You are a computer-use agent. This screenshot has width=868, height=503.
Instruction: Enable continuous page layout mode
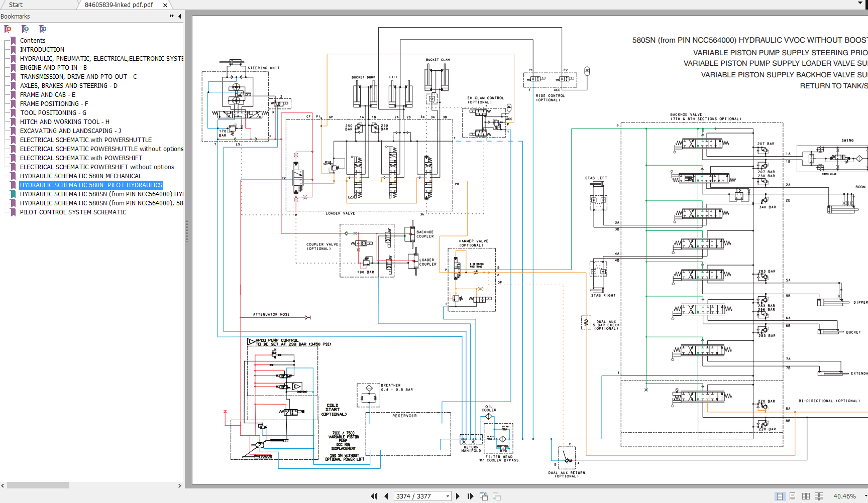(793, 496)
